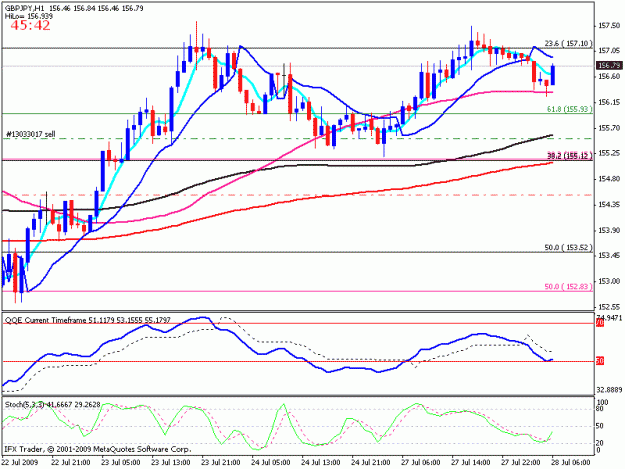Click the 20 value on Stochastic scale
The height and width of the screenshot is (469, 625).
point(601,443)
